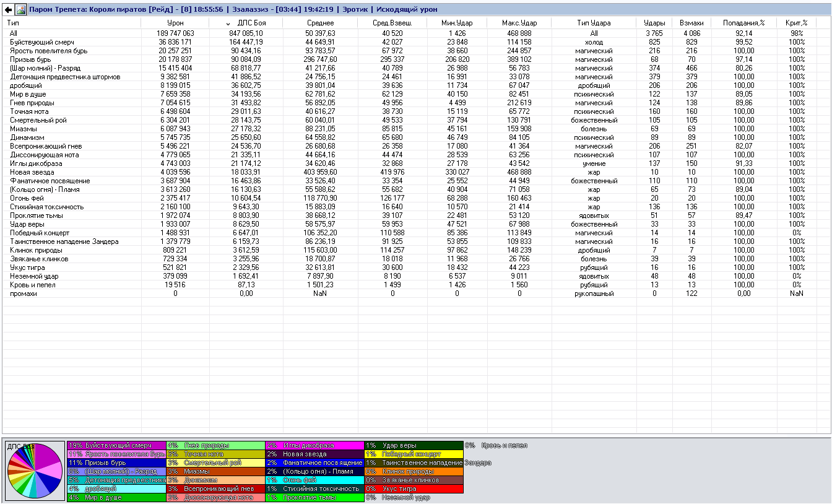Sort by the Тип Удара column header

594,23
